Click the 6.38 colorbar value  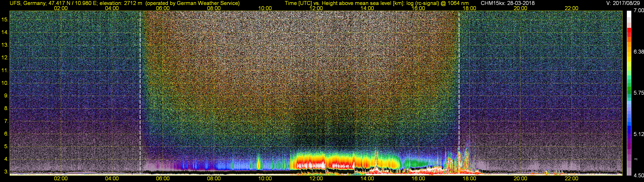tap(638, 52)
